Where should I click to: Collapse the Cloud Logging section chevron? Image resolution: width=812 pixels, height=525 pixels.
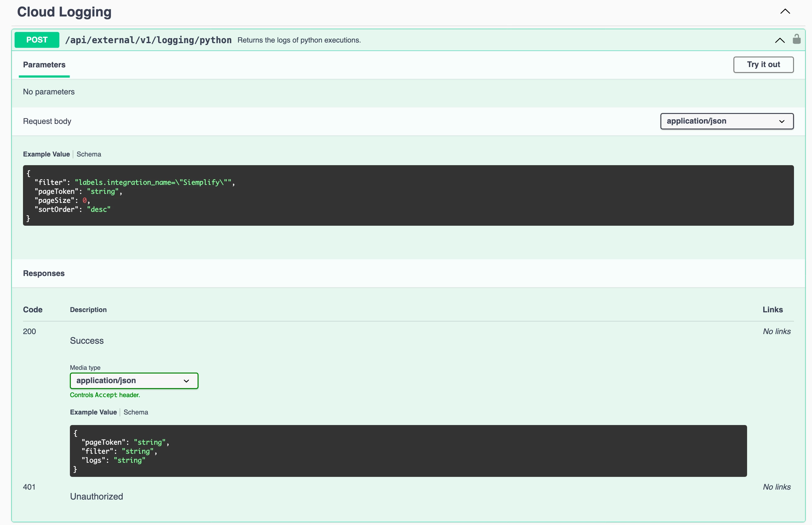pyautogui.click(x=785, y=11)
